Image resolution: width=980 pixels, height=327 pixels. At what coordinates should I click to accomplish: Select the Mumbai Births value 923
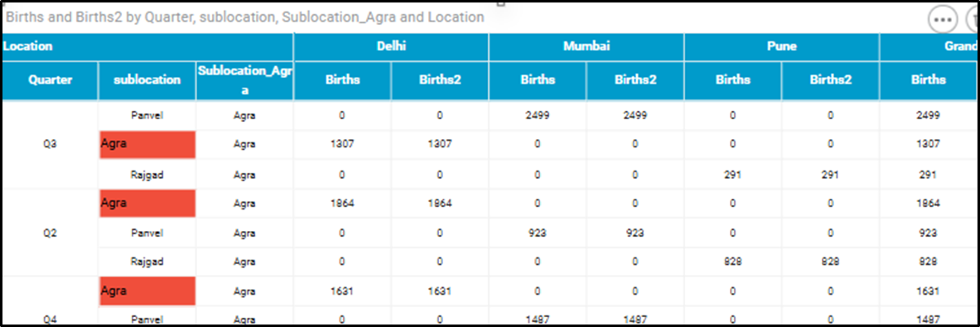click(538, 233)
